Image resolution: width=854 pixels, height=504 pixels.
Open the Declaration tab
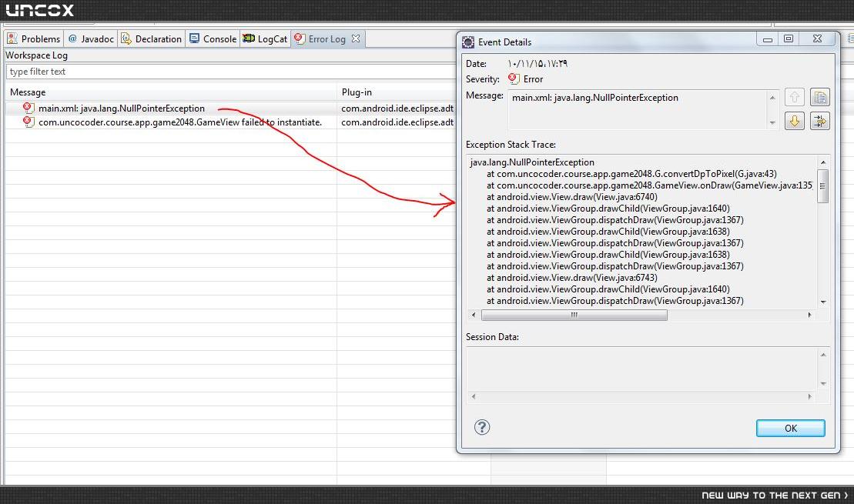point(152,38)
